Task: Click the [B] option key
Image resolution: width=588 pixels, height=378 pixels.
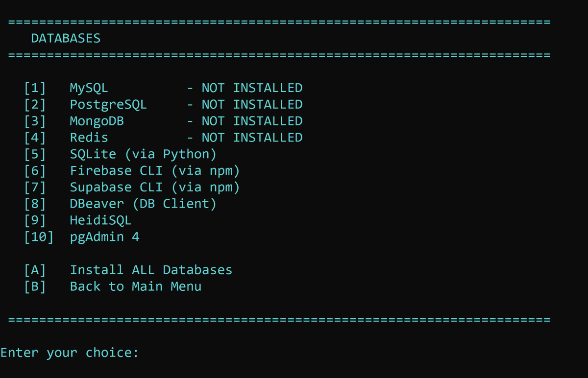Action: tap(35, 286)
